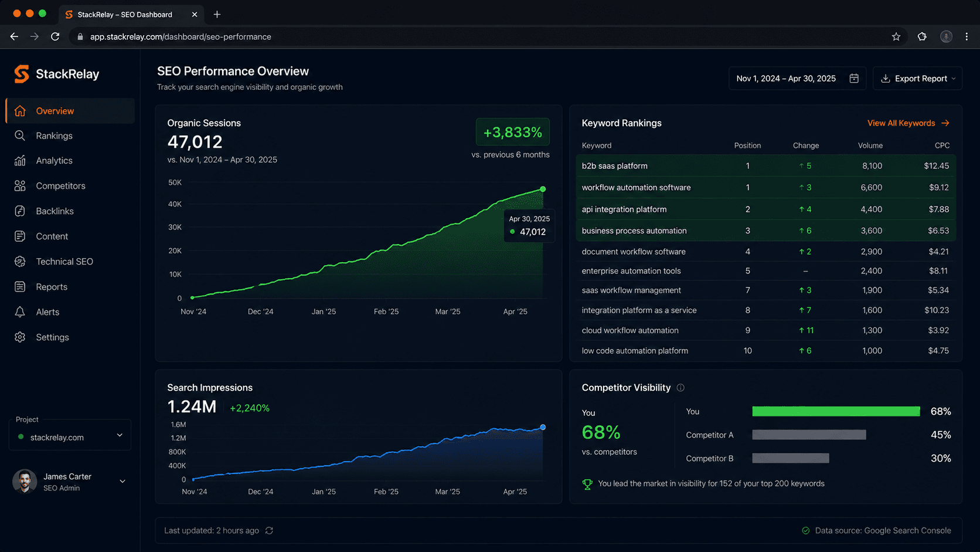
Task: Click the Analytics bar chart icon
Action: click(20, 161)
